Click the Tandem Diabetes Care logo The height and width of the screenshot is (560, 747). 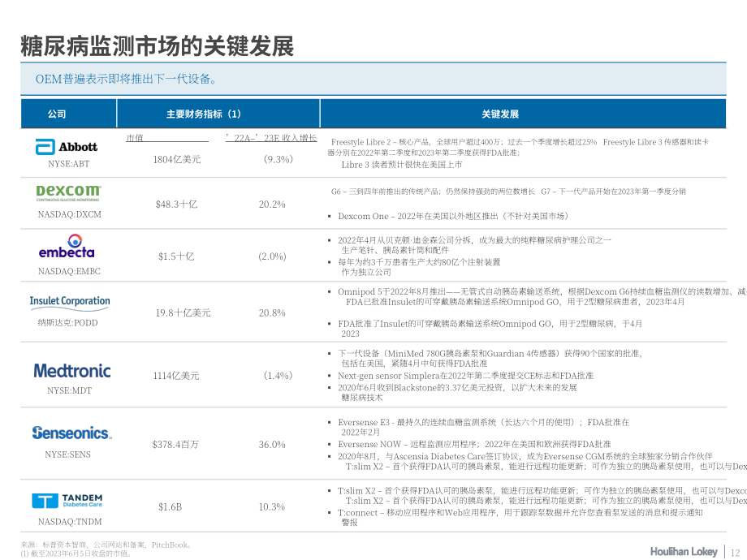(67, 501)
